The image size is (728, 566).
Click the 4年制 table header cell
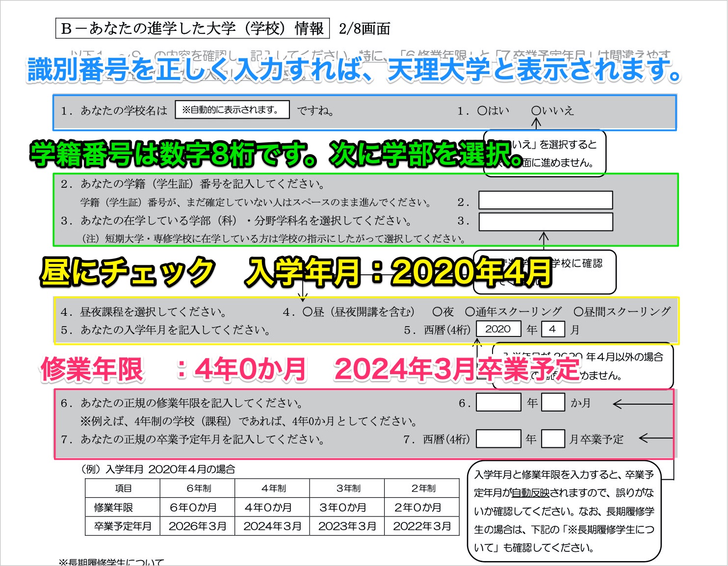tap(272, 489)
